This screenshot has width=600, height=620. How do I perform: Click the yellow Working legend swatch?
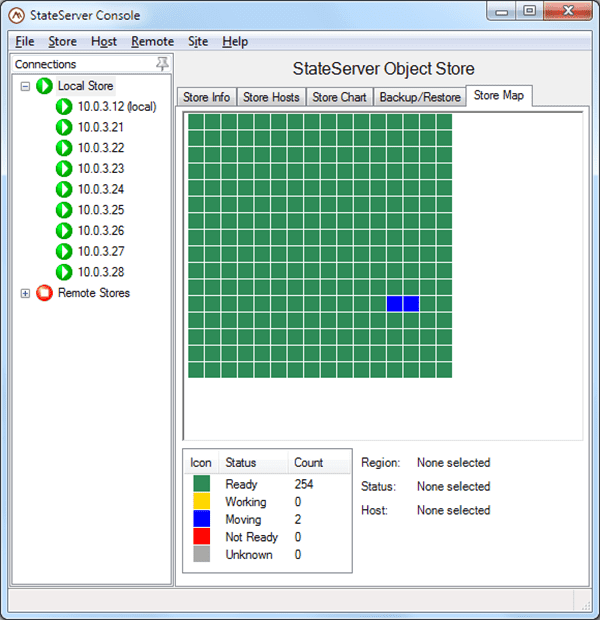click(202, 501)
